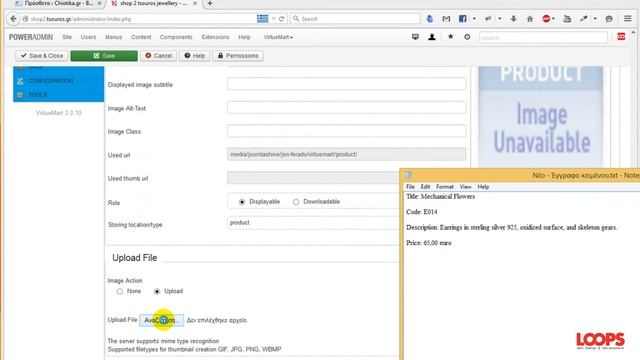Click the red Adblock toolbar icon

546,19
